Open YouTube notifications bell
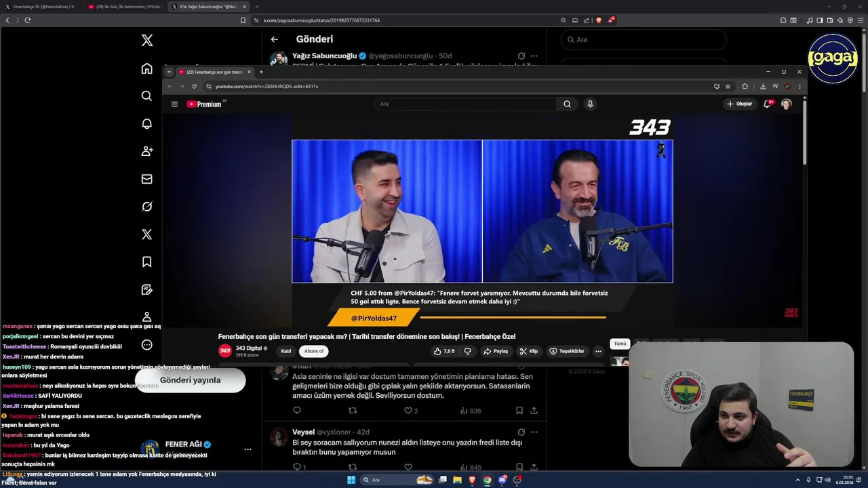The width and height of the screenshot is (868, 488). (768, 104)
